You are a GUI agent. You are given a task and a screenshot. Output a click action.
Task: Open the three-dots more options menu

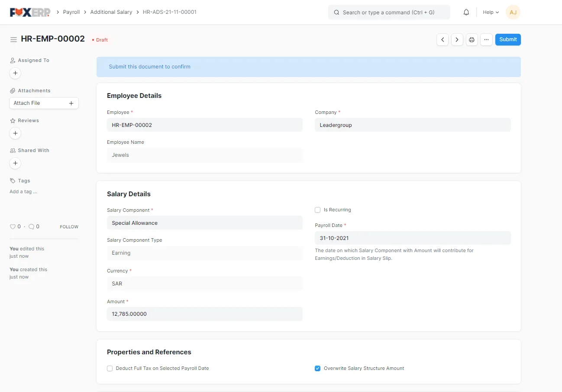(487, 39)
